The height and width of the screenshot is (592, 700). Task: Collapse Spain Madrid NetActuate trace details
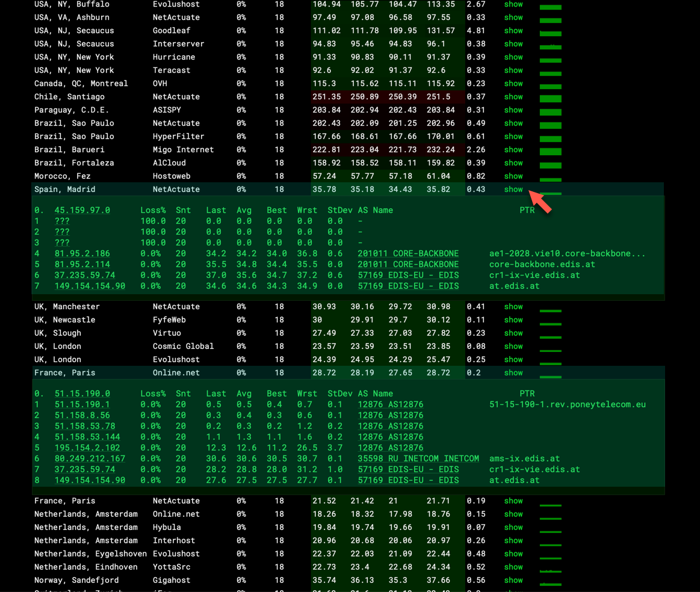point(513,189)
